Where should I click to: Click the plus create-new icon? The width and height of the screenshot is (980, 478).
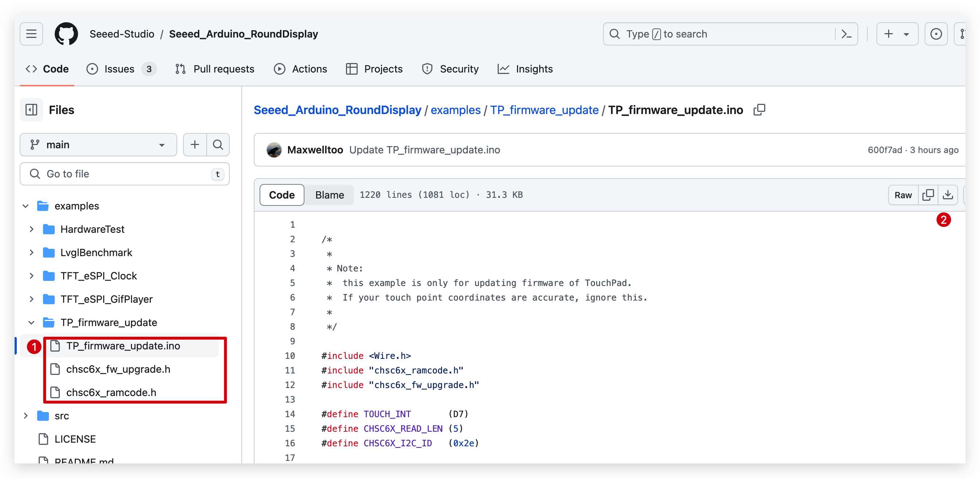coord(889,34)
